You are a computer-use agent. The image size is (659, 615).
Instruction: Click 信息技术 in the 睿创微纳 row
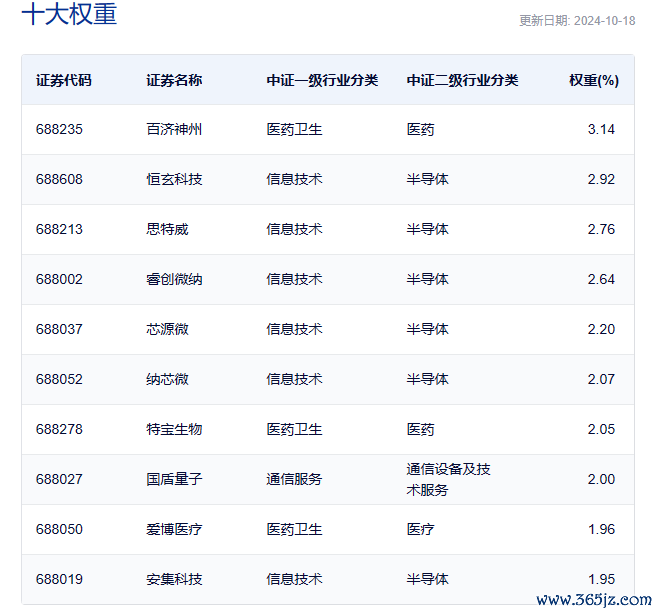(x=294, y=279)
